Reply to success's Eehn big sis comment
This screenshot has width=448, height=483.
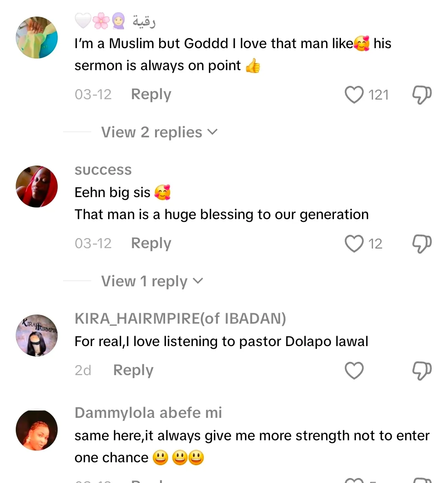click(151, 244)
